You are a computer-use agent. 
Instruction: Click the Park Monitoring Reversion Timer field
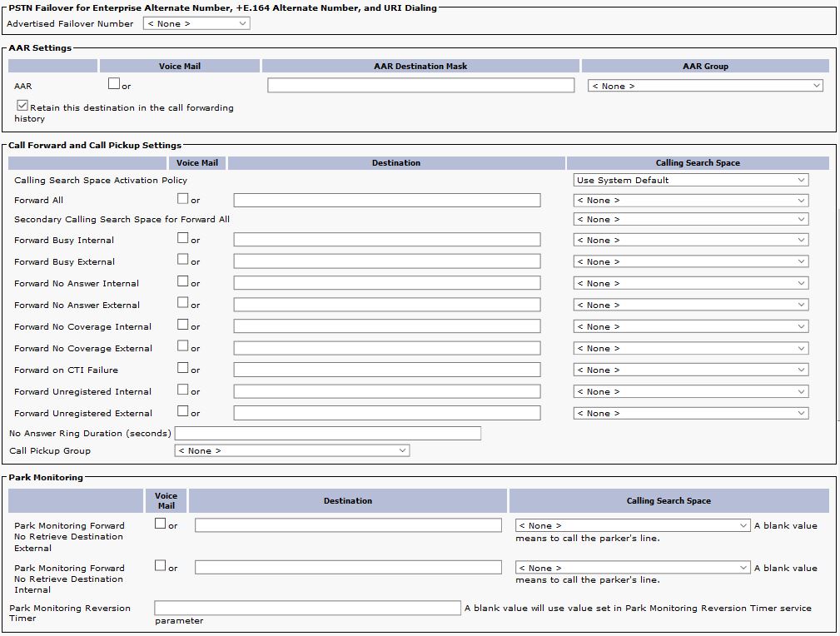coord(306,609)
